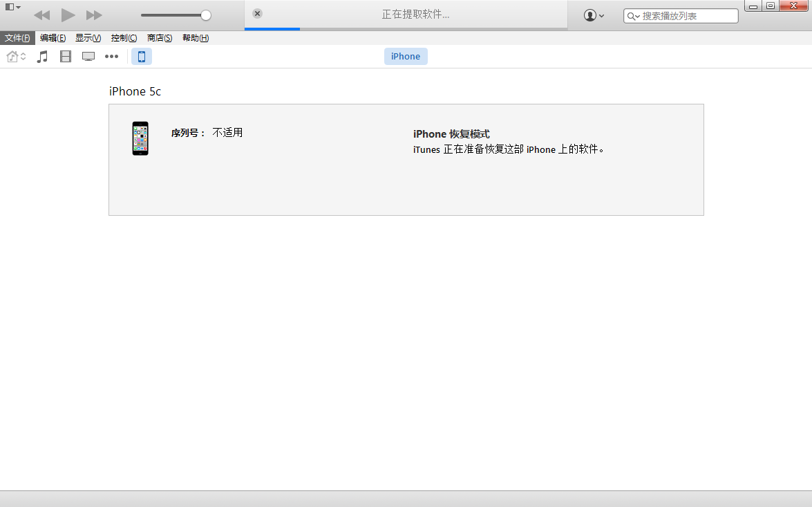Select the iPhone device icon in the toolbar

142,57
